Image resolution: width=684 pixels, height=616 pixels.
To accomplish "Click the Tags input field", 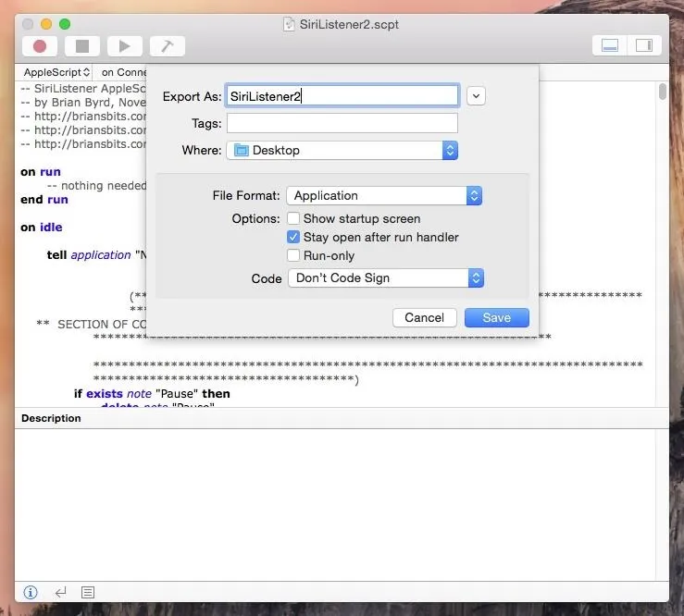I will coord(342,123).
